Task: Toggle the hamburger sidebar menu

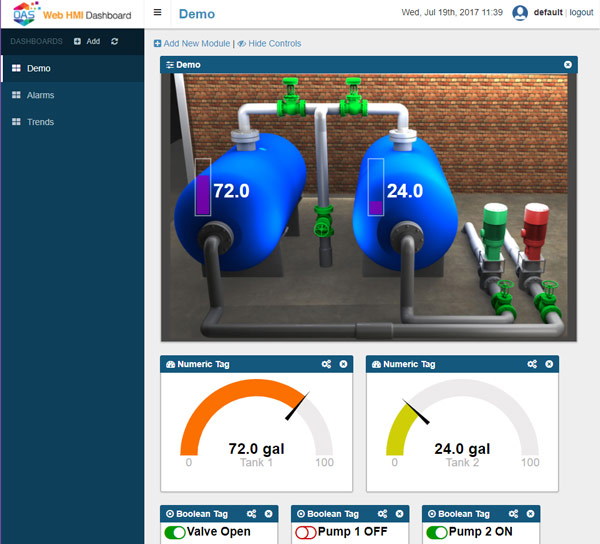Action: point(157,13)
